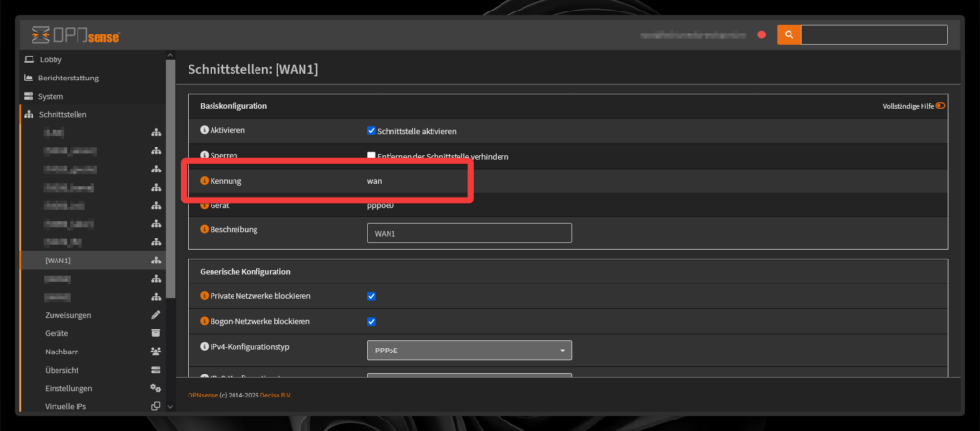Toggle the Vollständige Hilfe switch
Screen dimensions: 980x431
[x=940, y=106]
